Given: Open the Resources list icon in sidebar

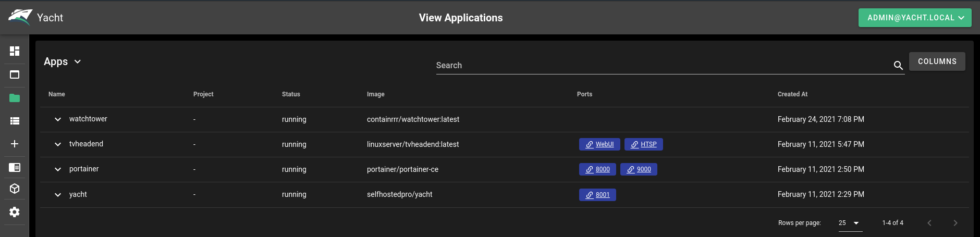Looking at the screenshot, I should pos(15,121).
